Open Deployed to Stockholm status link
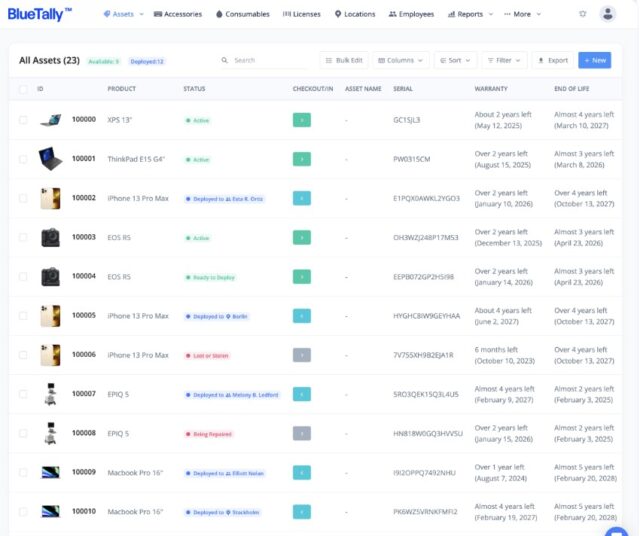This screenshot has height=536, width=640. pyautogui.click(x=223, y=512)
